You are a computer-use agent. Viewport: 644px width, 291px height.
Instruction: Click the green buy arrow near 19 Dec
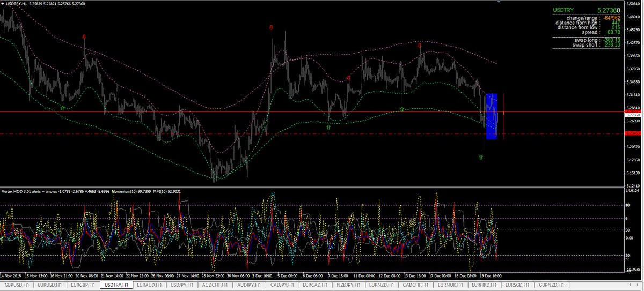click(481, 157)
